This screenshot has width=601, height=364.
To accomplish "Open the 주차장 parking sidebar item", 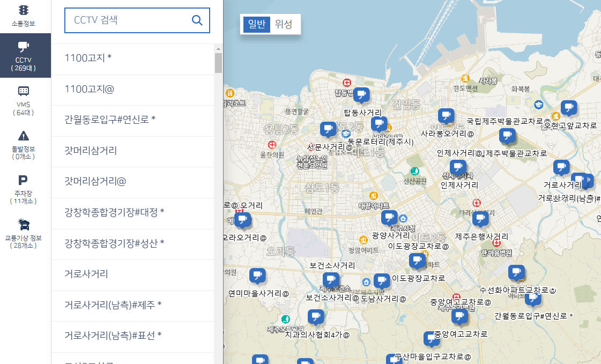I will [24, 189].
